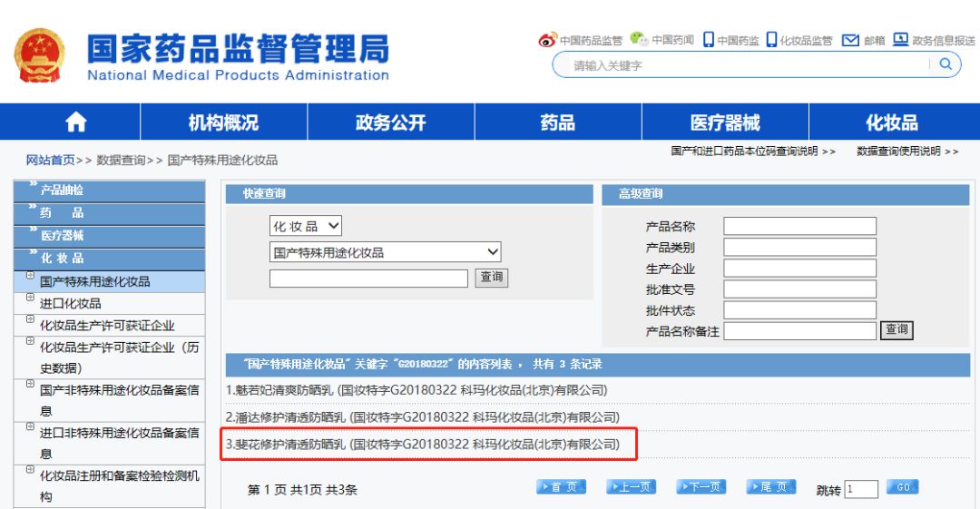980x509 pixels.
Task: Expand icon beside 国产特殊用途化妆品
Action: (30, 276)
